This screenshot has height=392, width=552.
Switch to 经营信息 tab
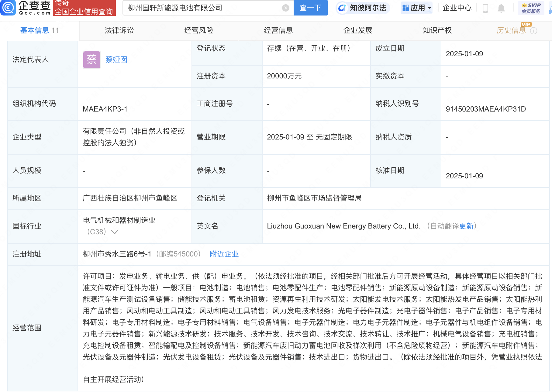coord(278,30)
